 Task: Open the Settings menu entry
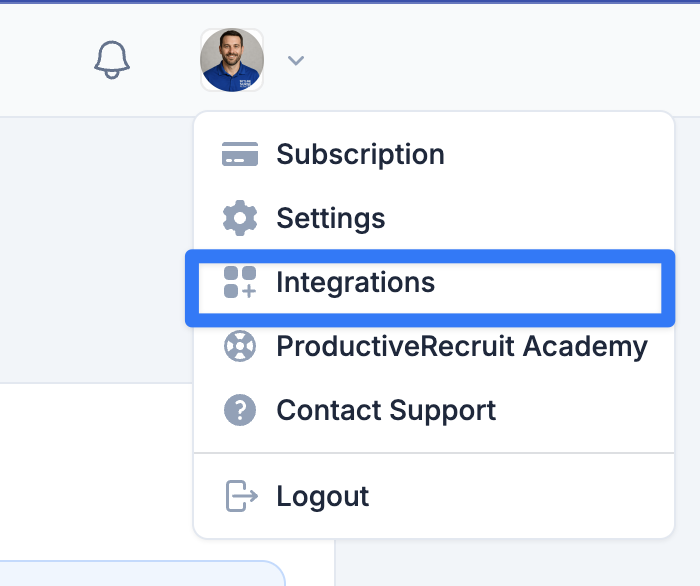[x=433, y=218]
